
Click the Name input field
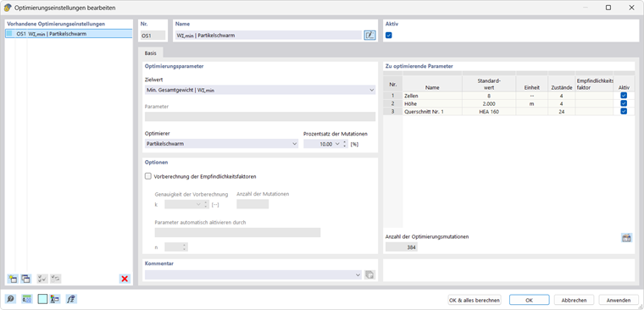pos(269,36)
